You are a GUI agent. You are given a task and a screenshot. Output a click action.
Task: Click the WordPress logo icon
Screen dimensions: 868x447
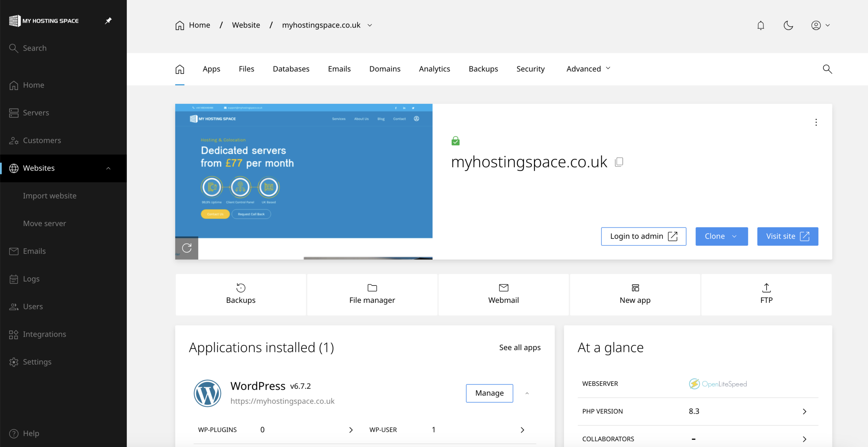pyautogui.click(x=208, y=393)
